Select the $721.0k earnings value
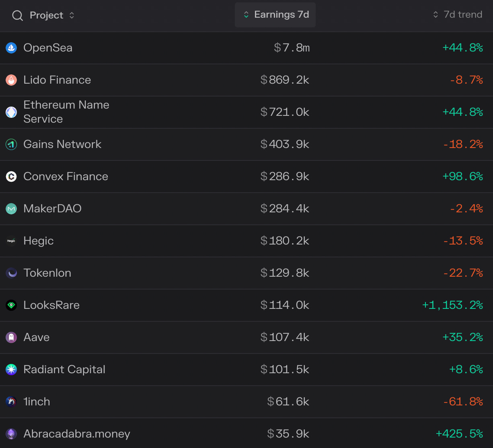 point(285,112)
